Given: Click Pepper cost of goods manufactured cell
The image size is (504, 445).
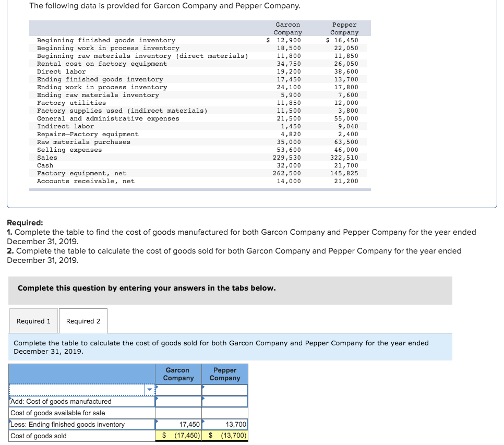Looking at the screenshot, I should (225, 401).
